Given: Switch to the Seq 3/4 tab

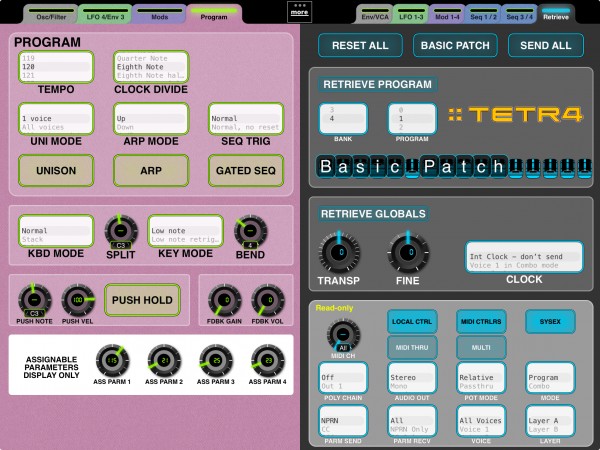Looking at the screenshot, I should pos(519,14).
